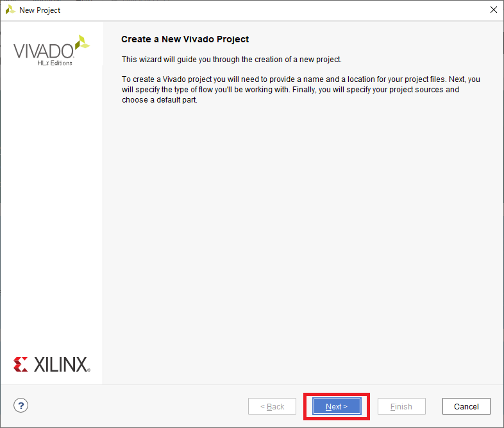Click the empty area of the main wizard panel
Screen dimensions: 504x428
coord(302,241)
